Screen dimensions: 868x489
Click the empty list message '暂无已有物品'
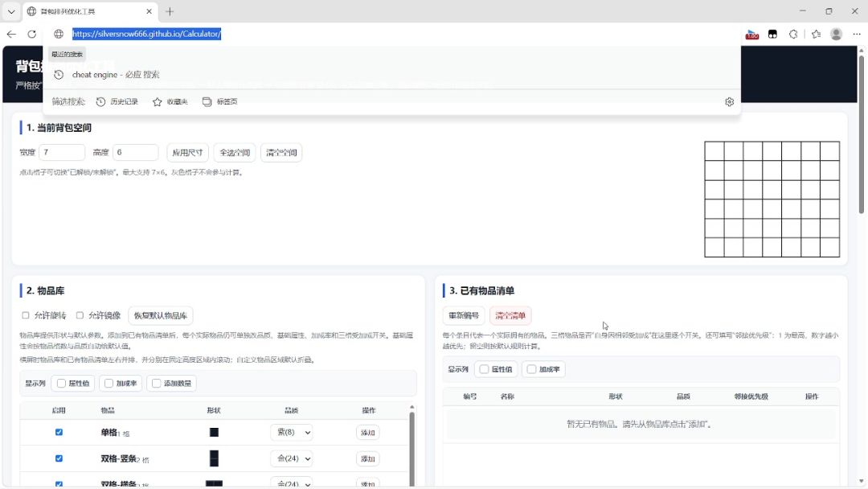640,424
